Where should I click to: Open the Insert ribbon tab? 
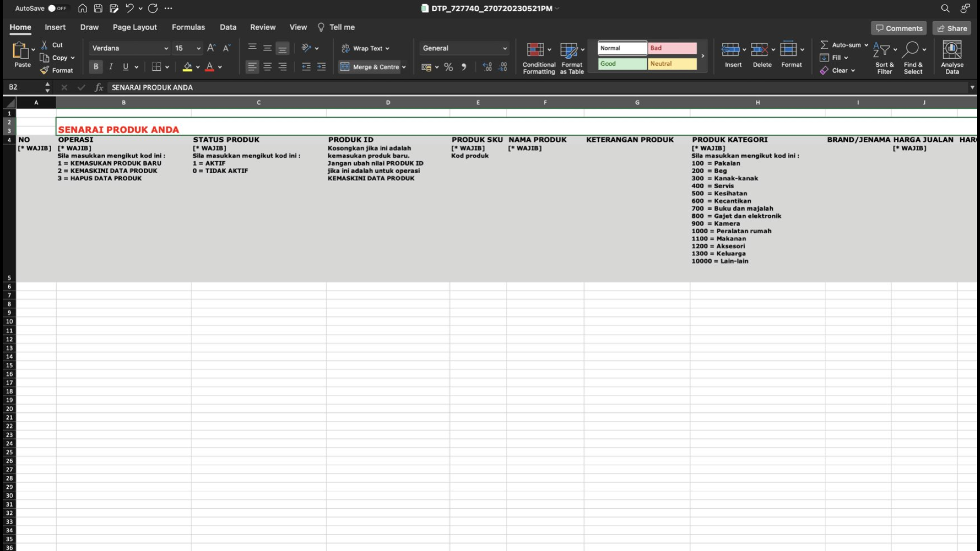tap(55, 27)
